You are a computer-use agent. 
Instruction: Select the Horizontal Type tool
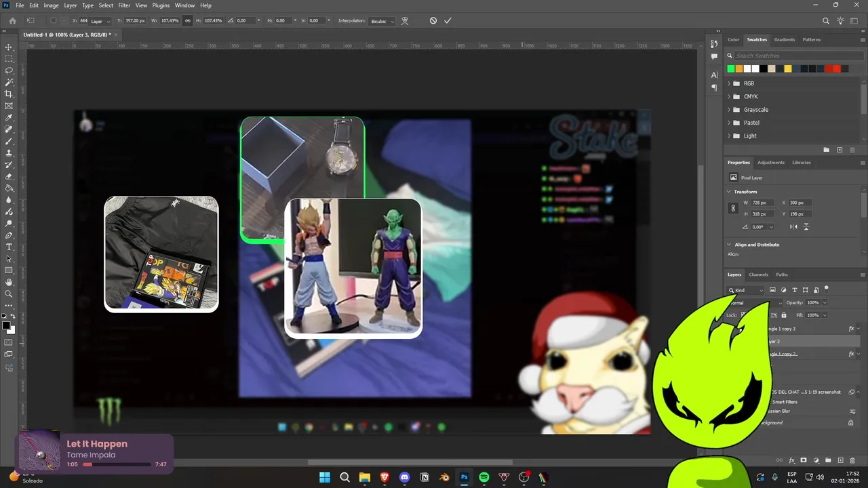[x=9, y=247]
